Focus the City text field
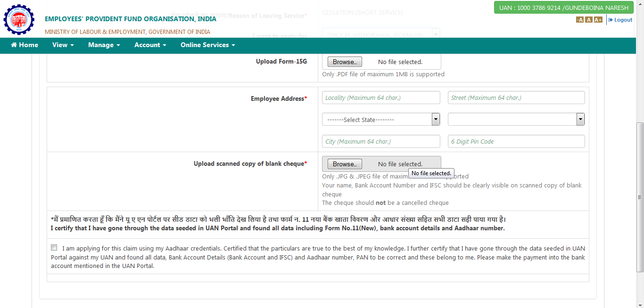This screenshot has width=644, height=308. pyautogui.click(x=381, y=141)
